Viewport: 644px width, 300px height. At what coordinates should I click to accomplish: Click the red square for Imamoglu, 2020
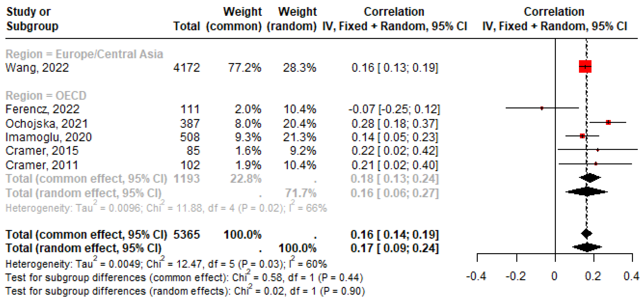582,136
